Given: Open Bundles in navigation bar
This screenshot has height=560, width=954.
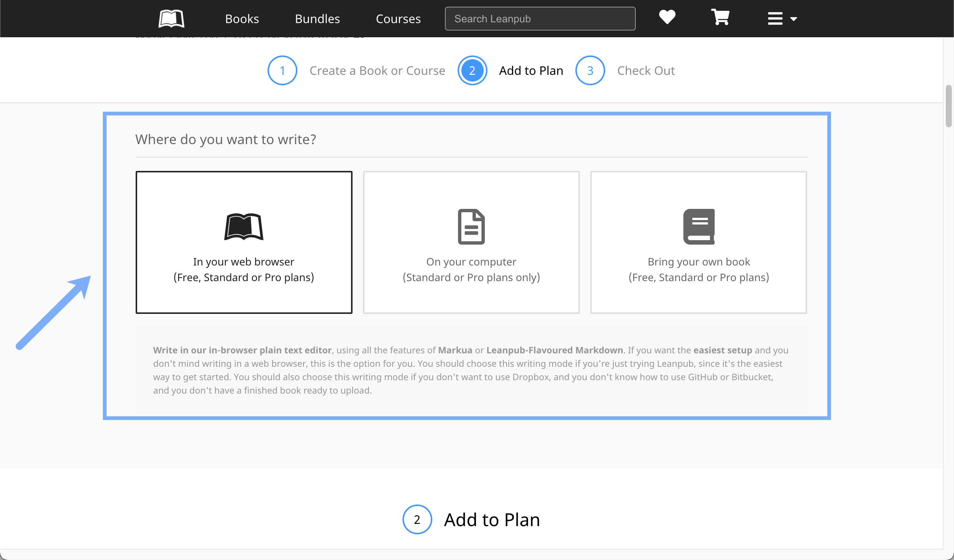Looking at the screenshot, I should [317, 19].
